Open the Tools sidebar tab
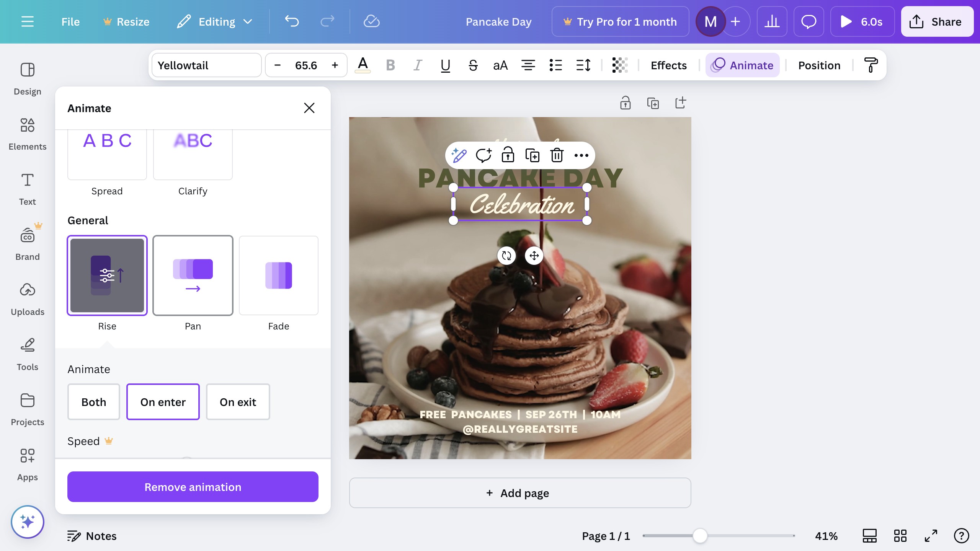This screenshot has width=980, height=551. [x=28, y=354]
